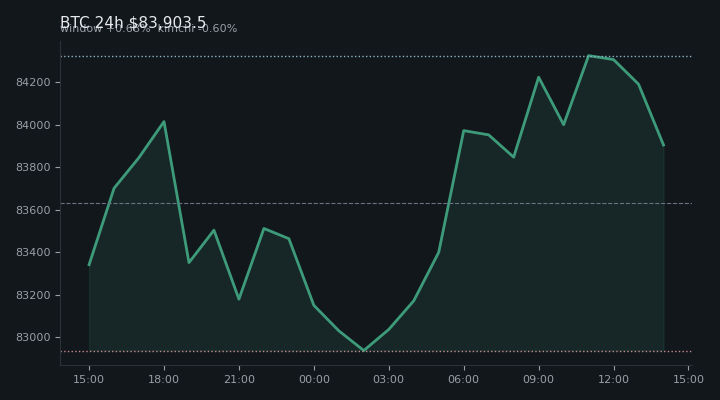
Task: Click the 84000 y-axis label
Action: coord(33,125)
